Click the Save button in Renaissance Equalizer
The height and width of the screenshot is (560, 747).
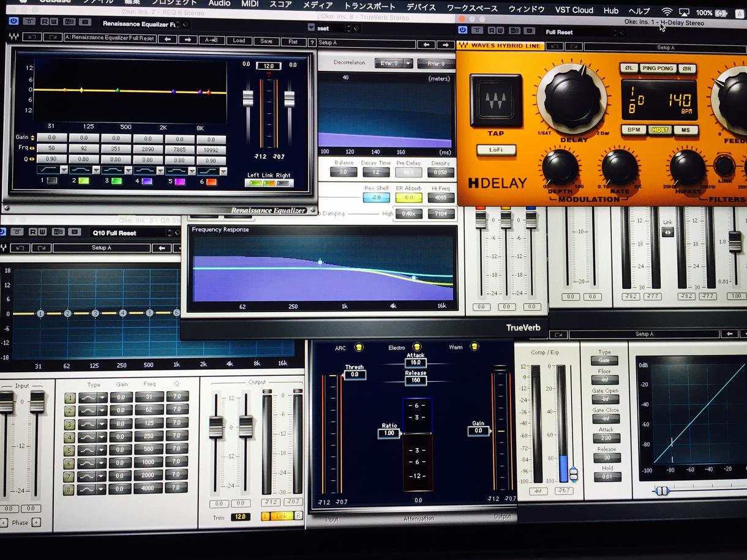click(x=266, y=42)
